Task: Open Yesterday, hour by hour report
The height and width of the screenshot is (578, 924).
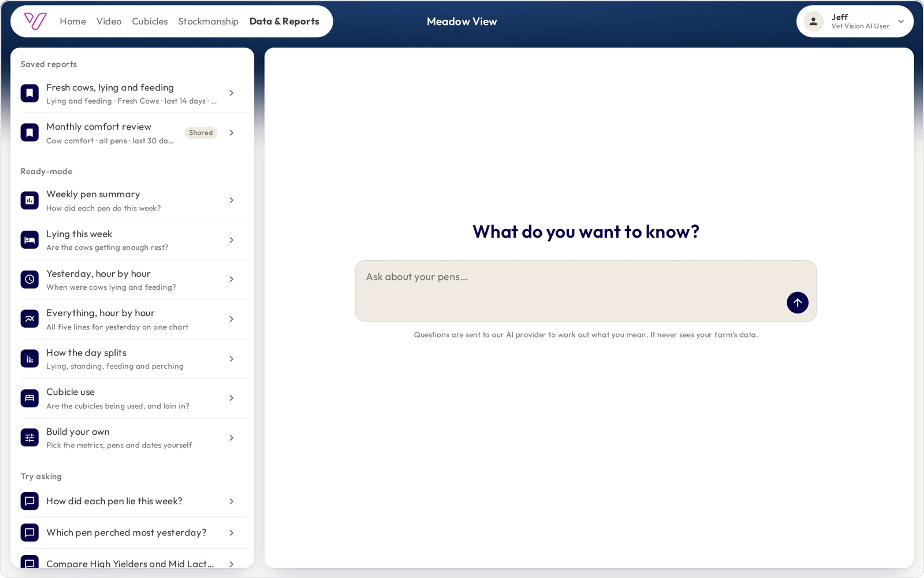Action: point(134,279)
